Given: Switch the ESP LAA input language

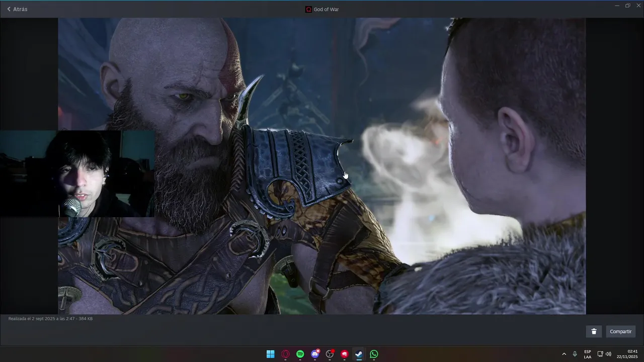Looking at the screenshot, I should click(588, 354).
